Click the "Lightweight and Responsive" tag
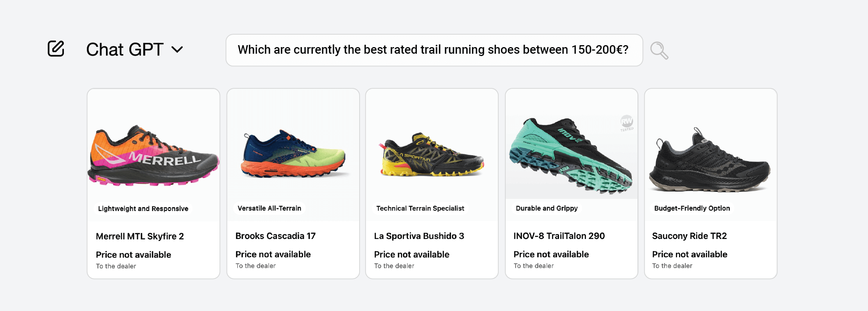 coord(143,209)
